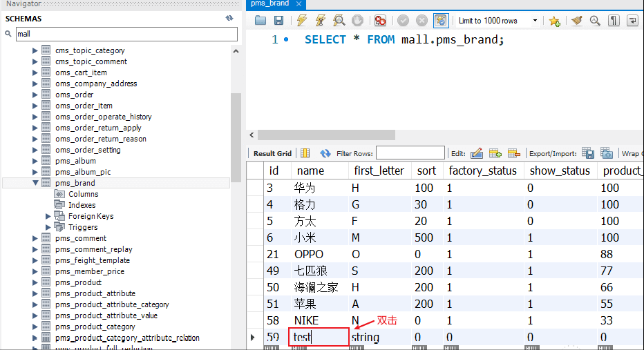The image size is (644, 350).
Task: Open the find panel with the magnifier icon
Action: (x=595, y=20)
